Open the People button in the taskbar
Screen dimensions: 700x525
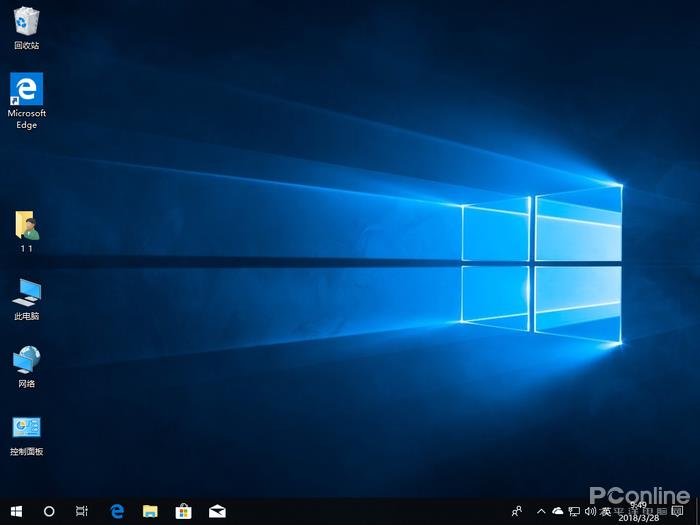click(516, 511)
